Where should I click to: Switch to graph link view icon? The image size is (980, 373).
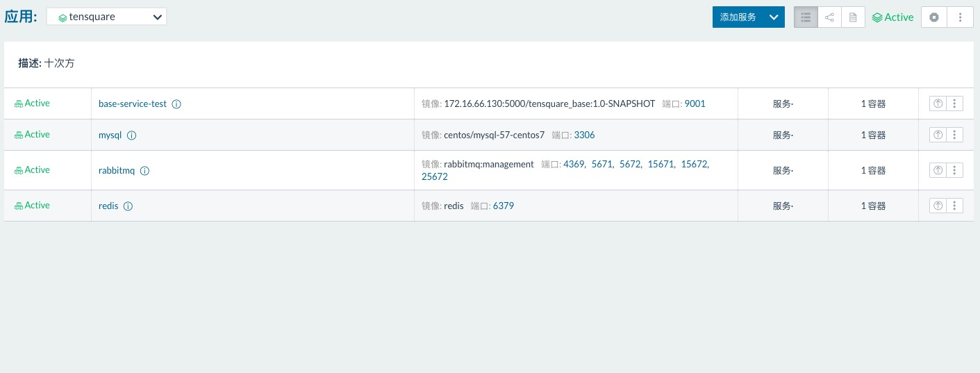tap(829, 17)
